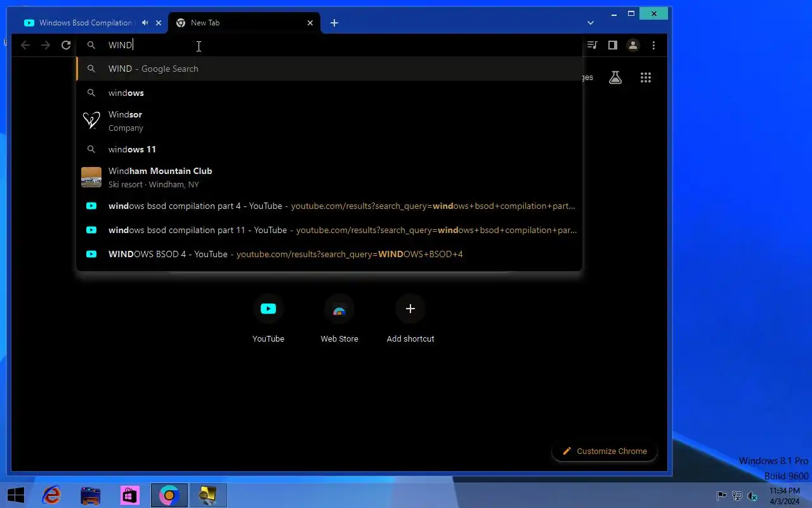Open the Windows Start button

[16, 495]
